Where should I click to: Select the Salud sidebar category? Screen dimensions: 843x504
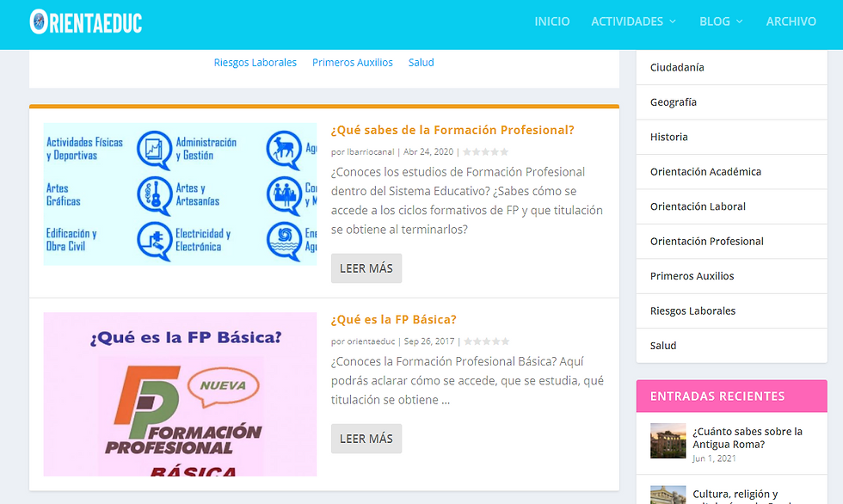(731, 346)
